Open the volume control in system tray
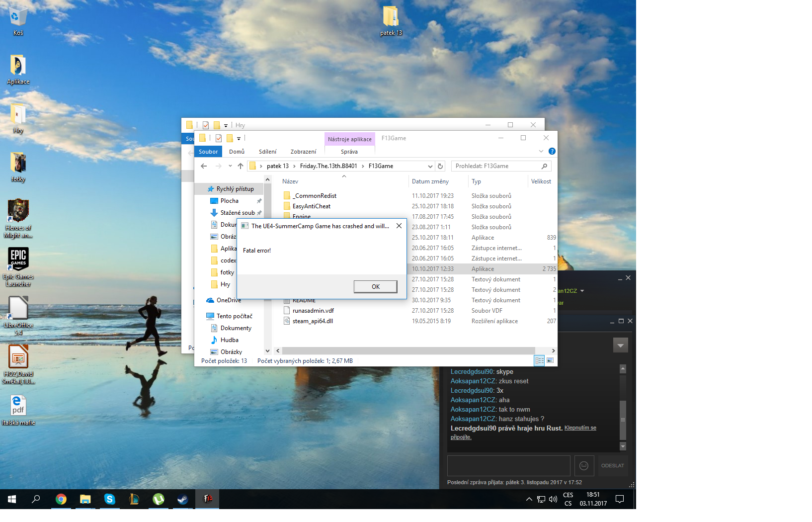812x522 pixels. pyautogui.click(x=553, y=499)
